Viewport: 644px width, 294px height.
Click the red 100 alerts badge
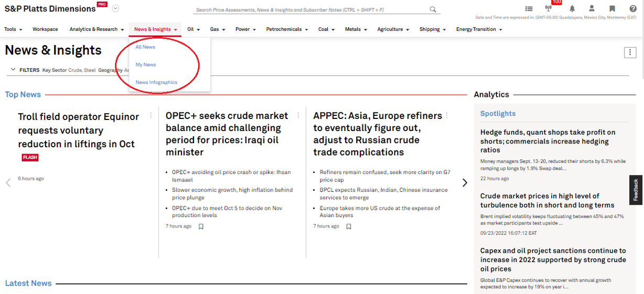(x=556, y=2)
